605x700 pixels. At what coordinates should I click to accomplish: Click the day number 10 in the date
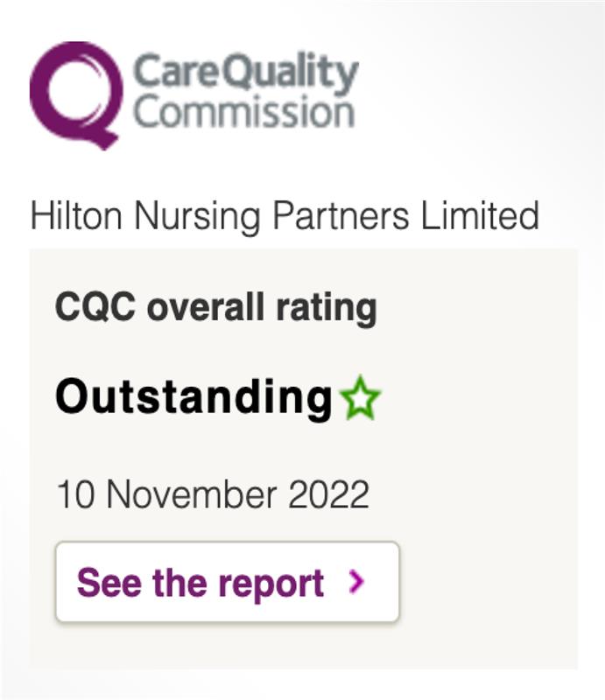(76, 494)
